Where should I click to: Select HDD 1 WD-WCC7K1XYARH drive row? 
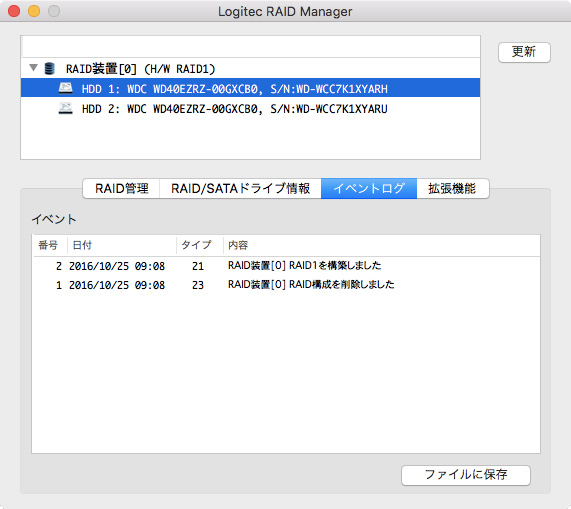point(251,88)
